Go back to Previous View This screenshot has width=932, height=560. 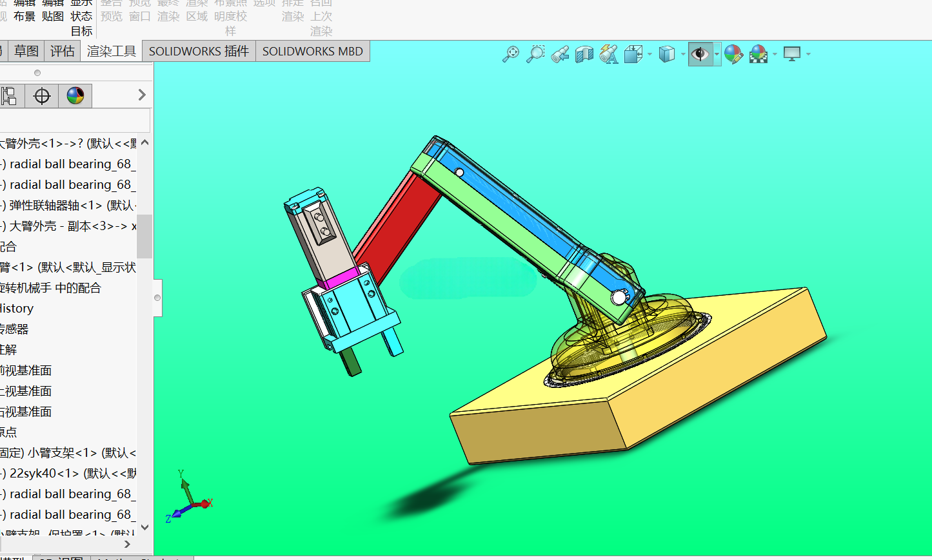pyautogui.click(x=560, y=54)
